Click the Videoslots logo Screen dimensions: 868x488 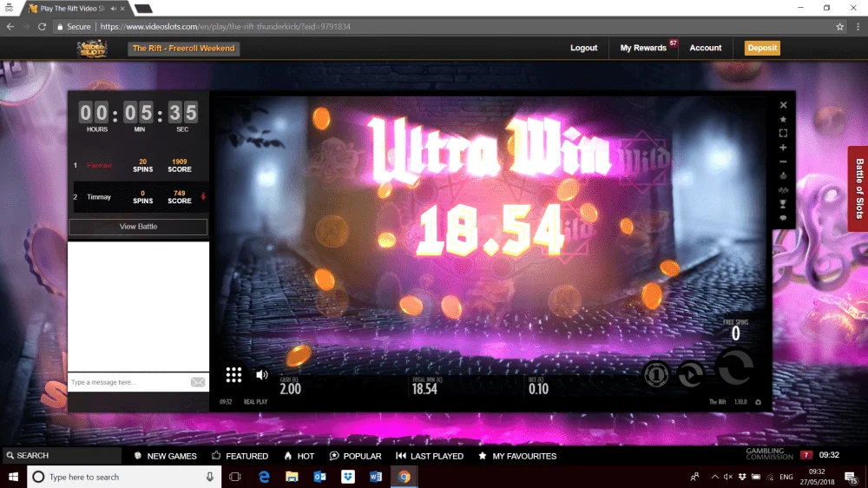click(92, 49)
